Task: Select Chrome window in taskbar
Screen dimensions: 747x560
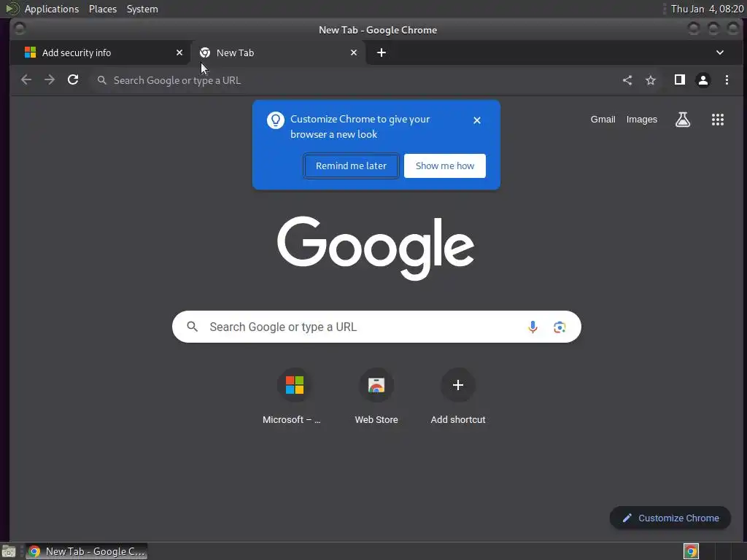Action: (x=87, y=551)
